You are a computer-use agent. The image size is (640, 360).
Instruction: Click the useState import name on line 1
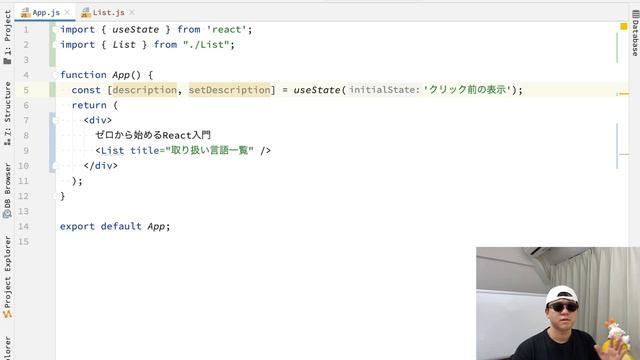click(136, 29)
